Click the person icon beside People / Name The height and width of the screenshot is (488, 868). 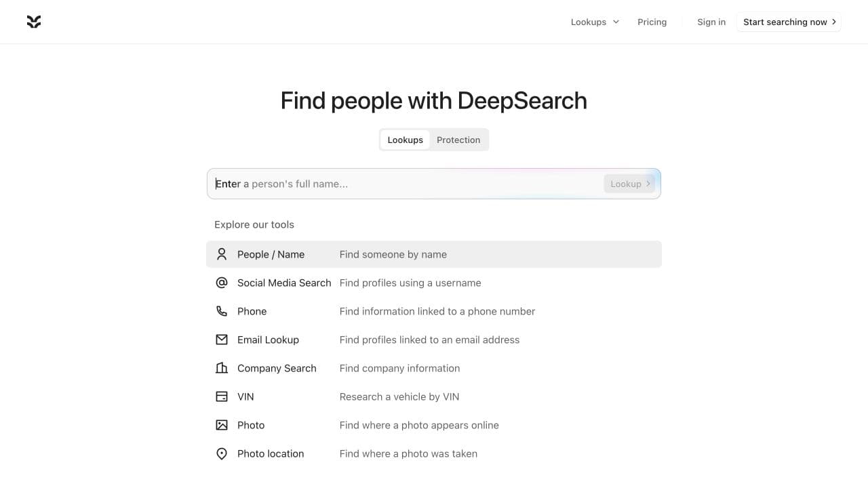[222, 254]
